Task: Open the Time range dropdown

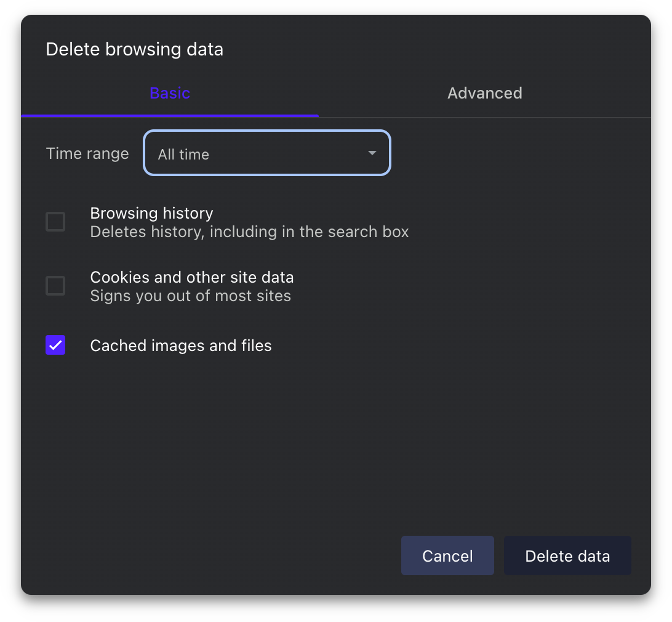Action: coord(266,153)
